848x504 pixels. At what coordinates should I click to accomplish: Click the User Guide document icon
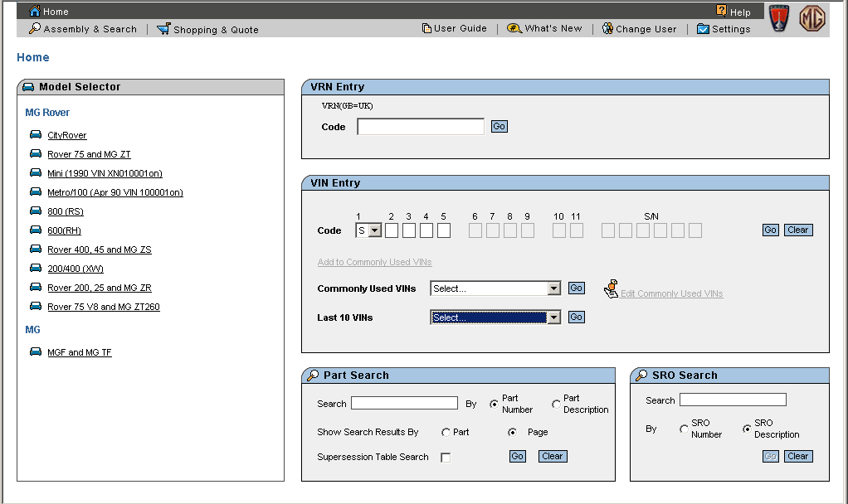click(x=426, y=28)
